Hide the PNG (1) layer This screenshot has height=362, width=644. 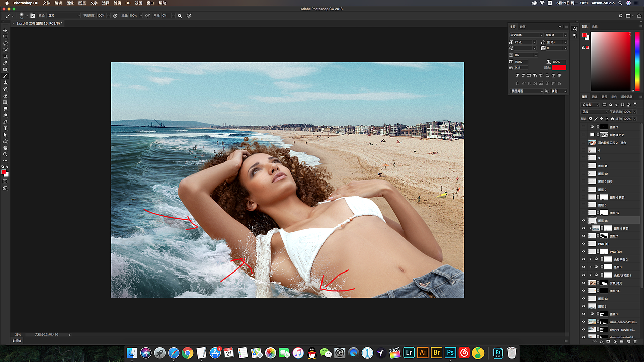[584, 244]
